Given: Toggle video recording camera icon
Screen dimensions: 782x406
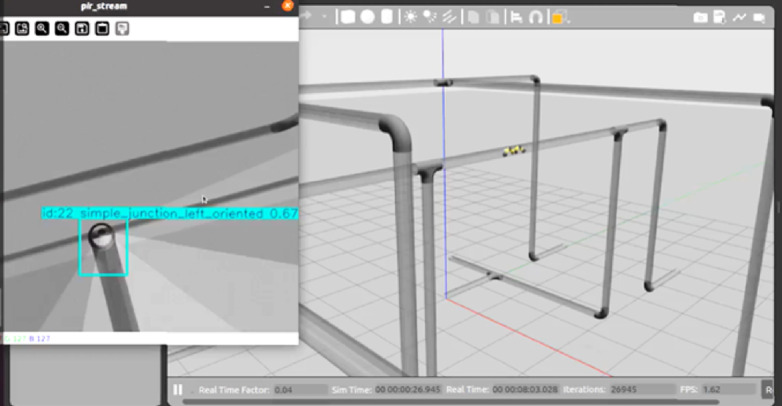Looking at the screenshot, I should [759, 18].
